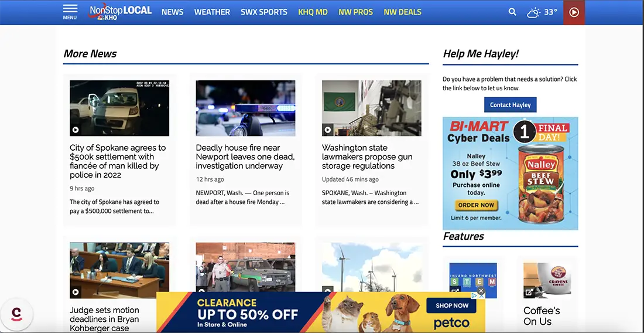Image resolution: width=644 pixels, height=333 pixels.
Task: Click the red live stream play button
Action: 574,12
